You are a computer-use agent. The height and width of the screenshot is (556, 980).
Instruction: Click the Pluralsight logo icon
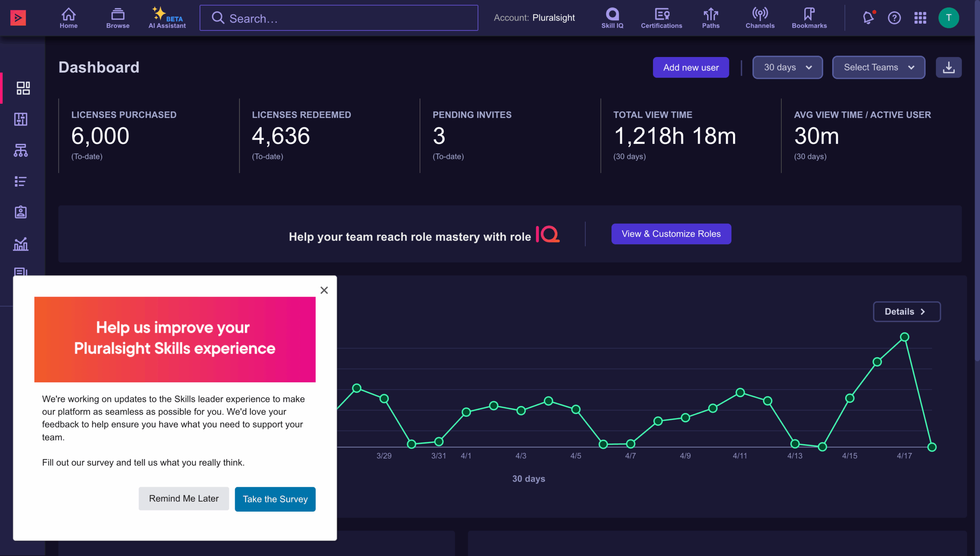point(18,18)
